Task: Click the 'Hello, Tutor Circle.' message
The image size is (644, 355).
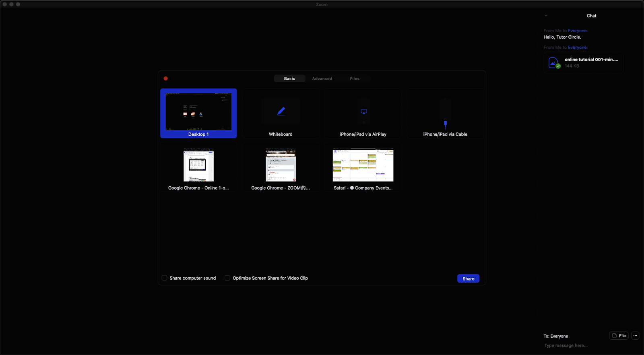Action: click(562, 37)
